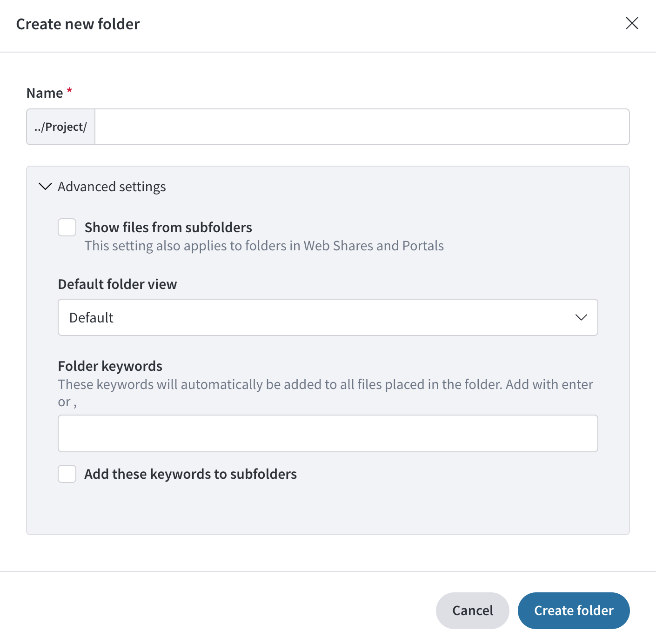The image size is (656, 644).
Task: Focus the folder Name input field
Action: pyautogui.click(x=362, y=127)
